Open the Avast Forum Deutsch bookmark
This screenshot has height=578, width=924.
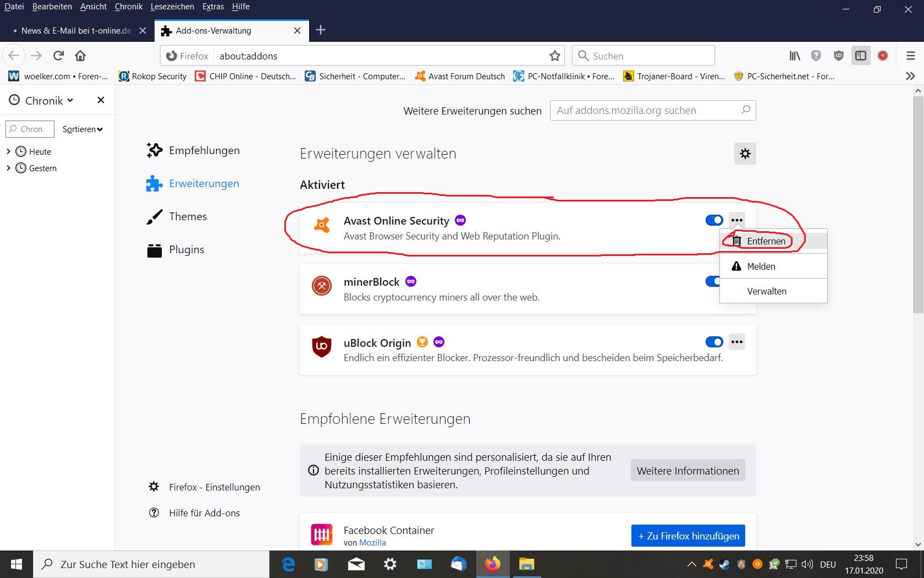[x=460, y=76]
